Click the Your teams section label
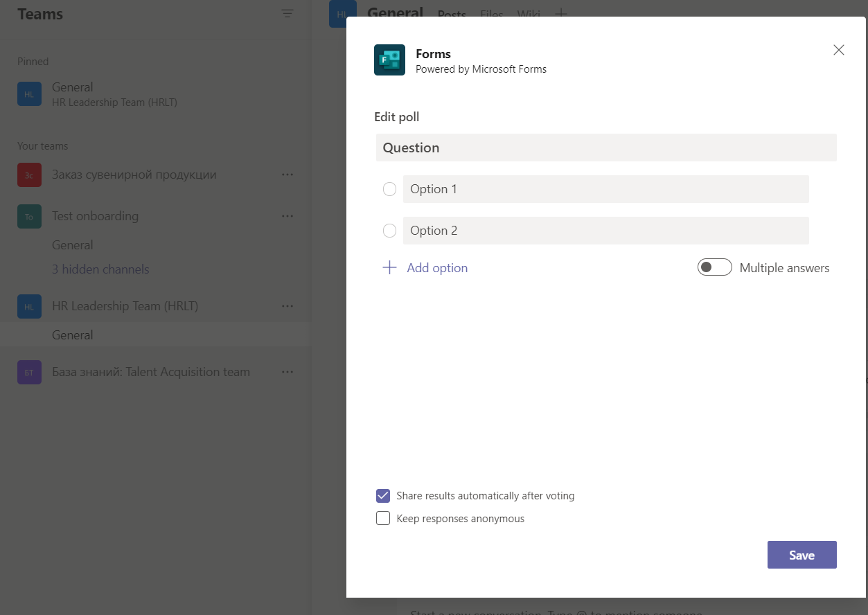The width and height of the screenshot is (868, 615). (x=42, y=146)
